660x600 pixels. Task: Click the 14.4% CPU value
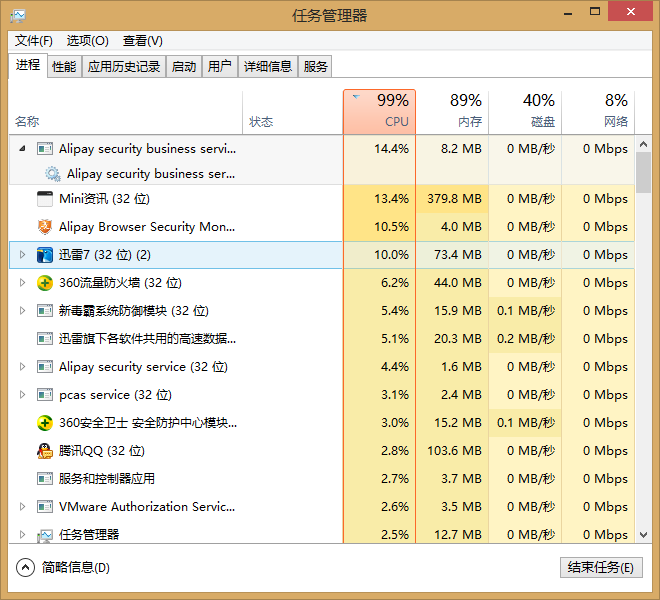(391, 149)
